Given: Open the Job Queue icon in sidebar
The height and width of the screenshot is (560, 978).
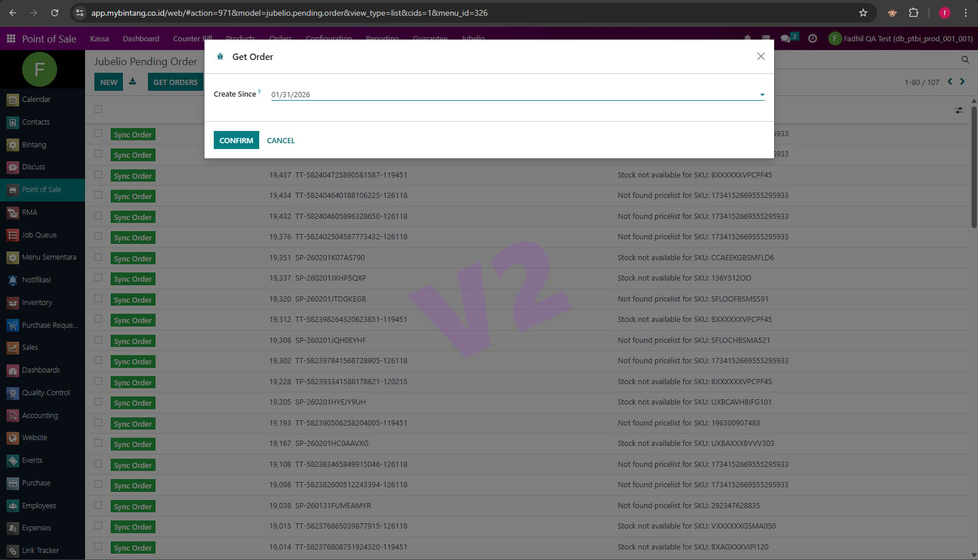Looking at the screenshot, I should 13,235.
